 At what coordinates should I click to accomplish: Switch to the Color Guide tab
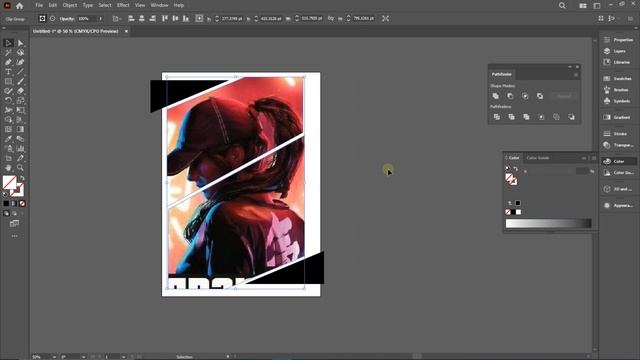pyautogui.click(x=538, y=158)
